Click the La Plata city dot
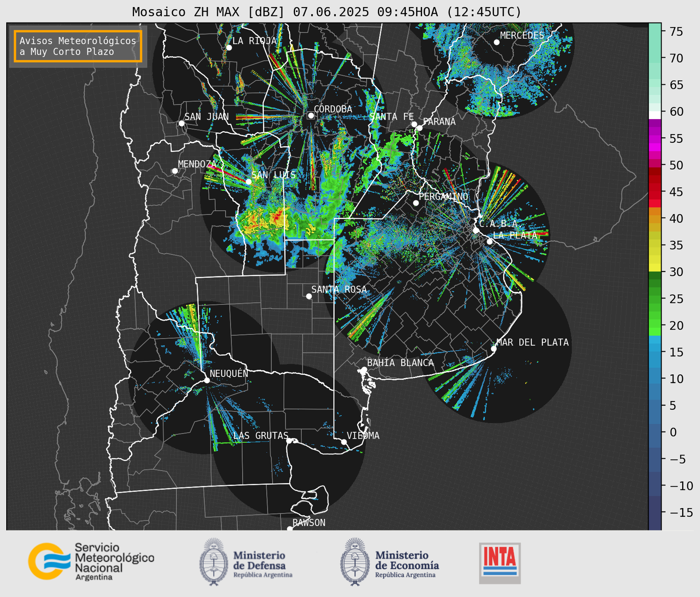This screenshot has height=597, width=700. click(x=490, y=242)
